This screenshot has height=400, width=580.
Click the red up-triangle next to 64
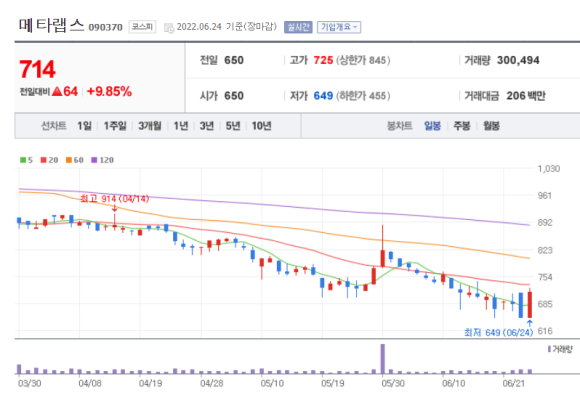(57, 91)
